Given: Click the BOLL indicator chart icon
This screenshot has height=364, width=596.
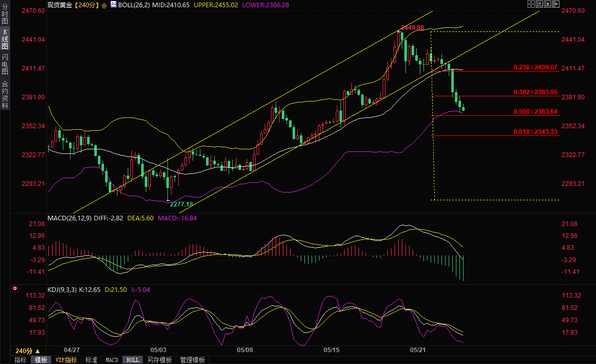Looking at the screenshot, I should [113, 5].
